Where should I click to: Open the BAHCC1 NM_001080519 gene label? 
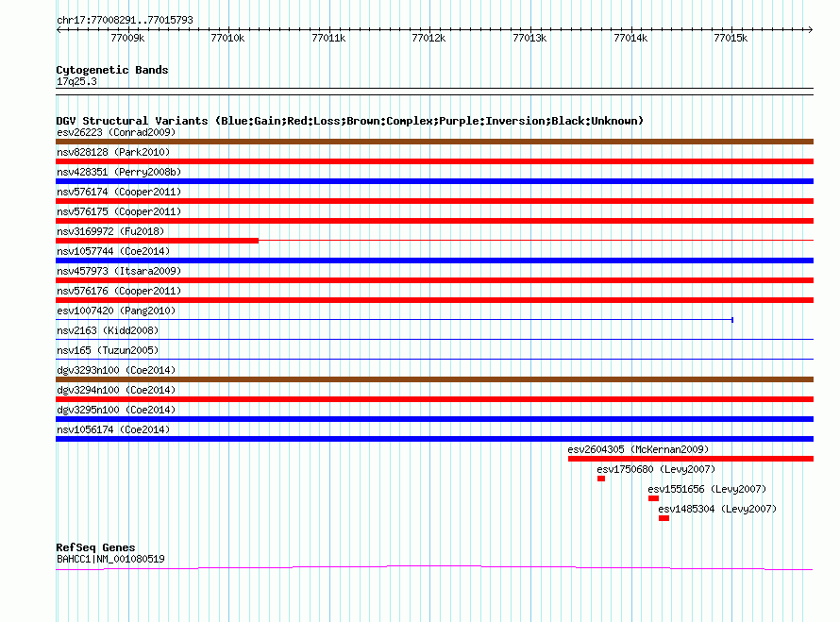(110, 559)
